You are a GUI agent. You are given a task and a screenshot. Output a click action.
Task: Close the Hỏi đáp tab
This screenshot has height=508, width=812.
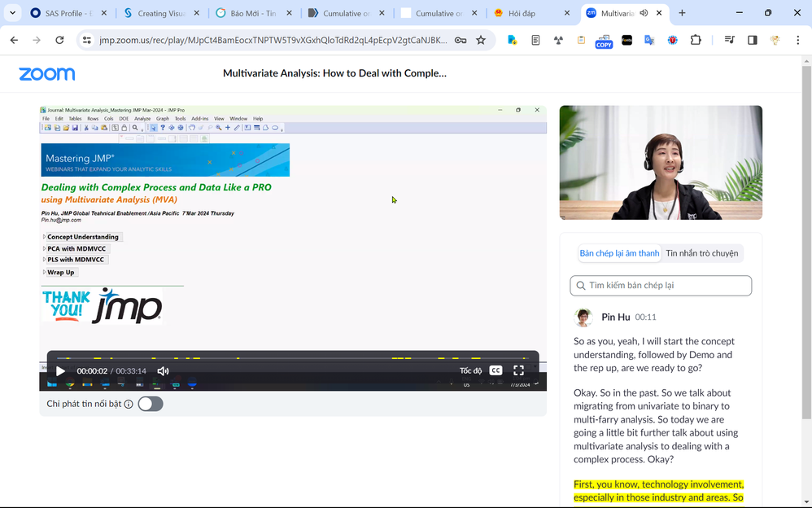(x=566, y=14)
